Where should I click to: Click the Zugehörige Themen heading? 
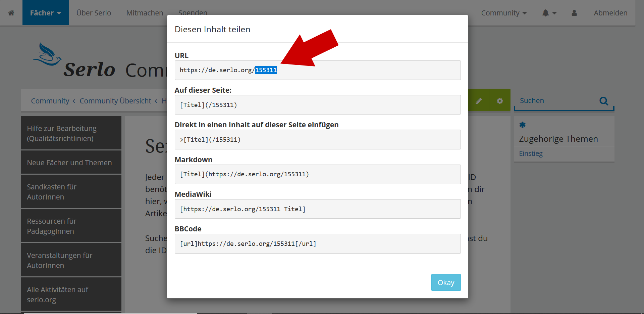click(558, 139)
